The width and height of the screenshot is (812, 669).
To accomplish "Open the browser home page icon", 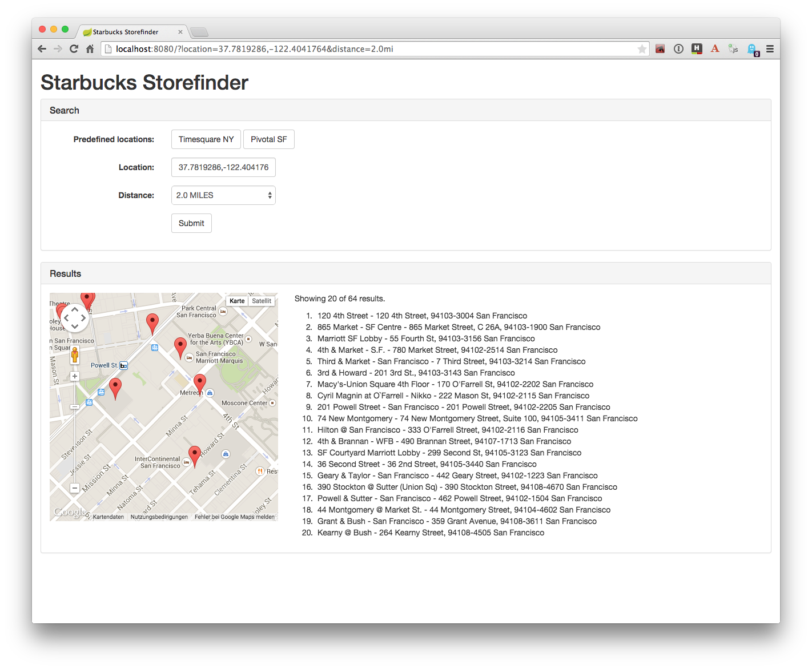I will pos(90,49).
